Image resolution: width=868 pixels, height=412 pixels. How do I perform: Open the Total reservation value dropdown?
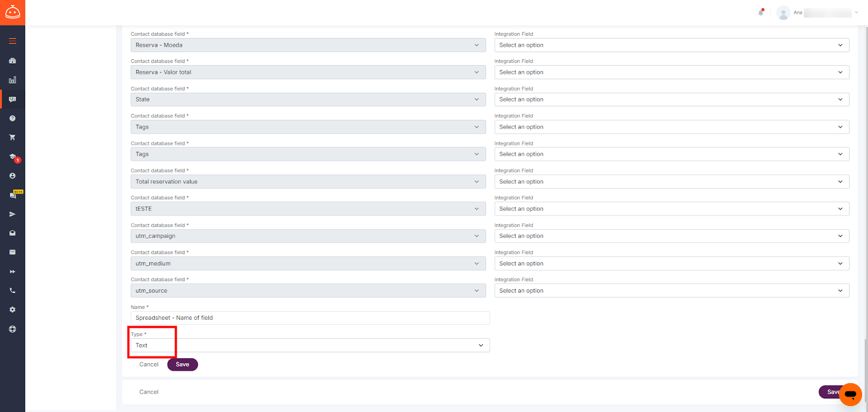click(308, 181)
